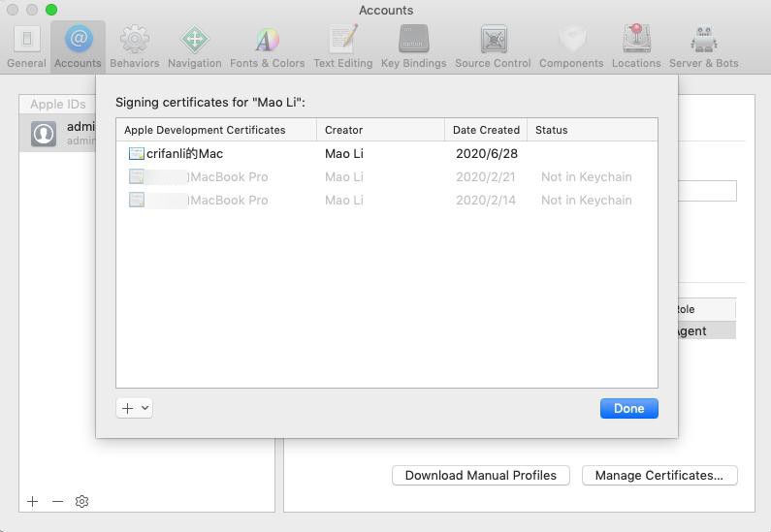Sort by the Creator column header

click(x=380, y=130)
